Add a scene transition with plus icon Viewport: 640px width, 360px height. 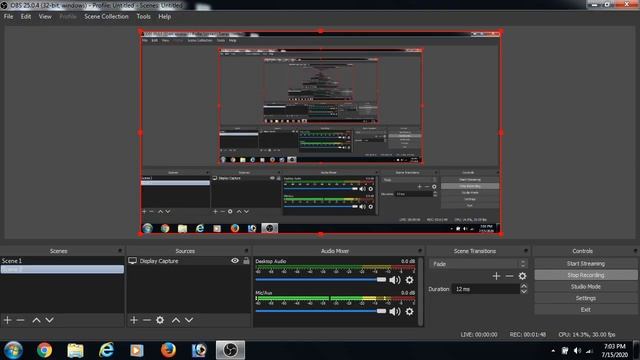496,276
